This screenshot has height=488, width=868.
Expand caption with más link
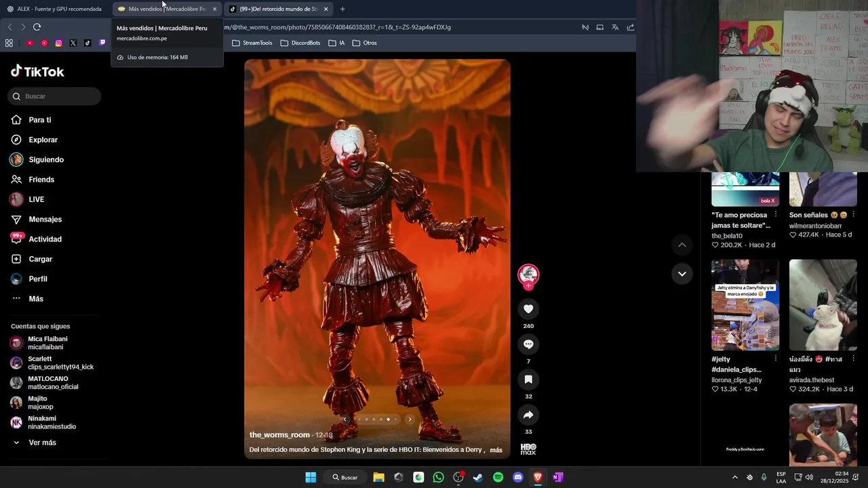(x=496, y=450)
